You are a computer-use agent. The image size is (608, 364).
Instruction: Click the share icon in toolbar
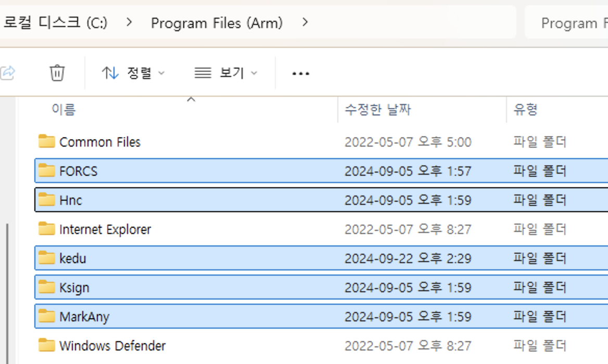click(x=7, y=73)
